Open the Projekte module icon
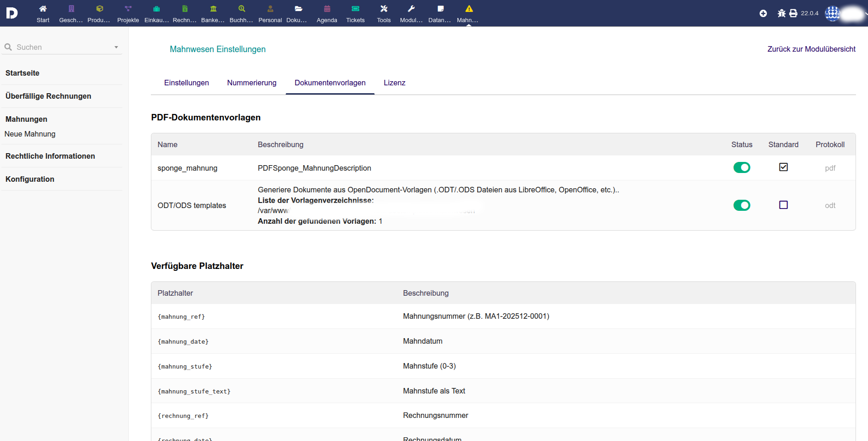This screenshot has width=868, height=441. (128, 9)
